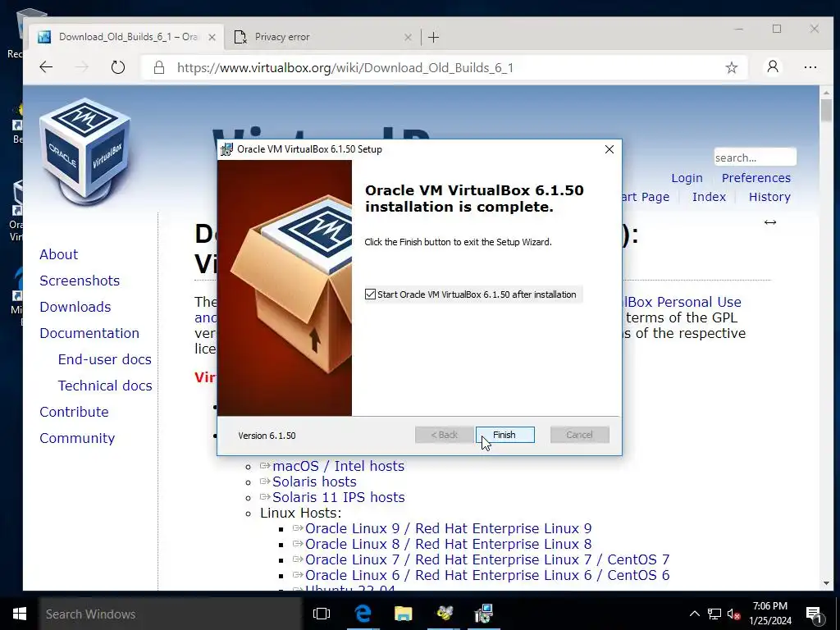
Task: Open a new browser tab
Action: pyautogui.click(x=434, y=37)
